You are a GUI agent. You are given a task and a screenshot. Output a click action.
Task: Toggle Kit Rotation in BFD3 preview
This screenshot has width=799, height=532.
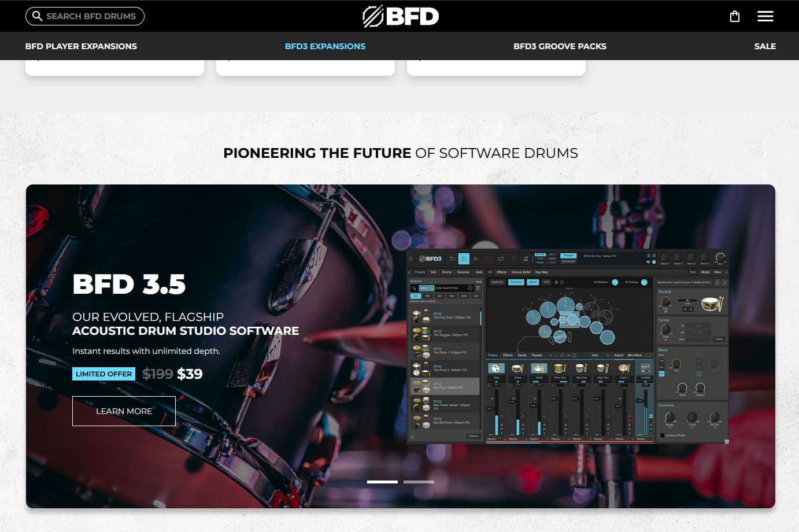[x=615, y=282]
